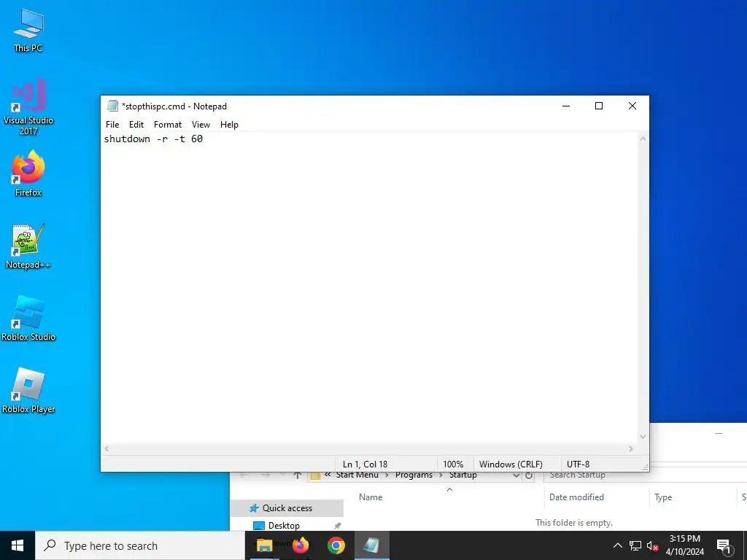Open the Notepad View menu
This screenshot has height=560, width=747.
(x=201, y=125)
